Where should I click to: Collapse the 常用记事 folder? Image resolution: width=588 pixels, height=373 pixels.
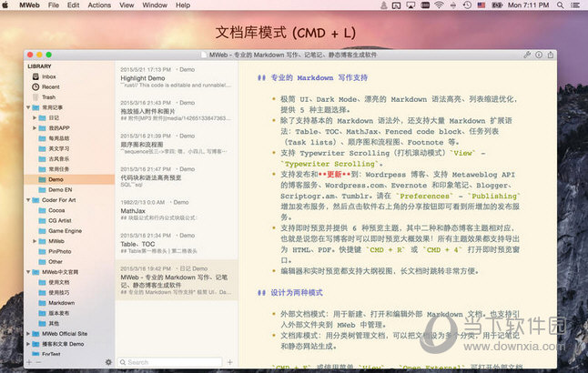pyautogui.click(x=28, y=107)
